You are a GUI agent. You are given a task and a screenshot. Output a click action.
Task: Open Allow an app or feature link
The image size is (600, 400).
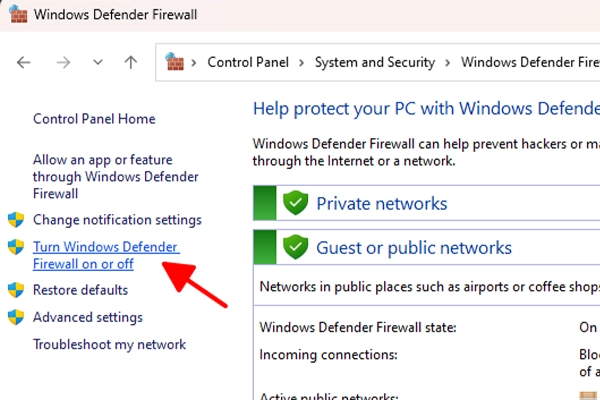pos(116,176)
